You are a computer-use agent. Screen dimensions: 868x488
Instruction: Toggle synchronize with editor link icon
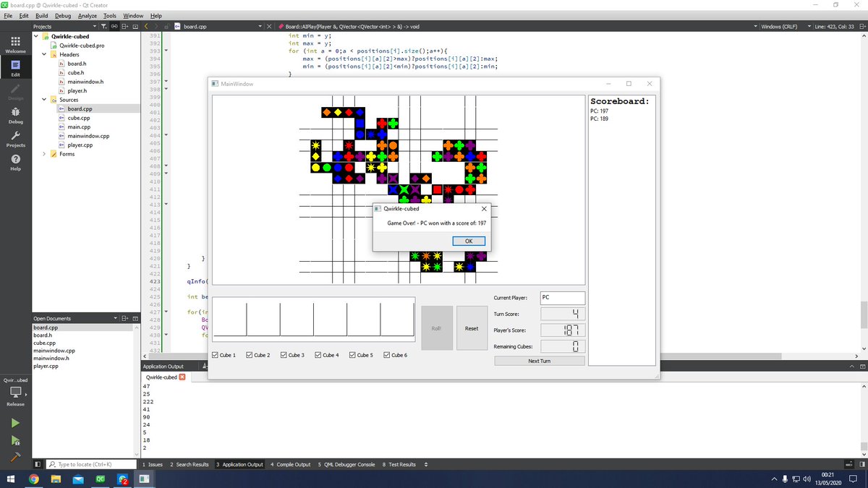coord(114,26)
